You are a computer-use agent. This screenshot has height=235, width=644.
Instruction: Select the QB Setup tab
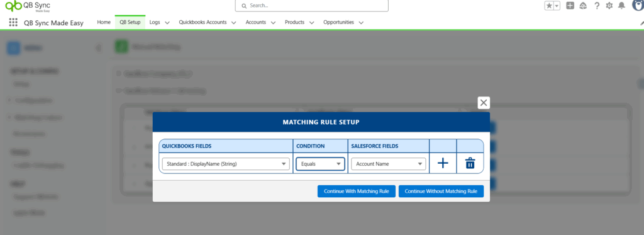click(130, 22)
